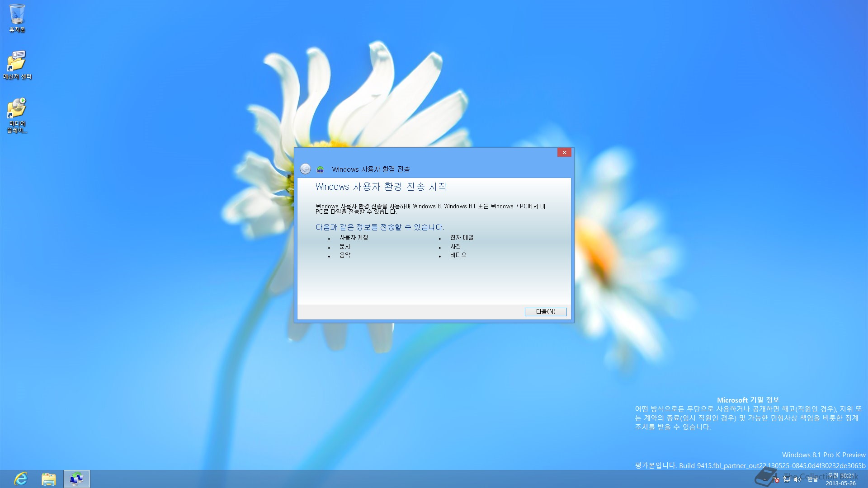Image resolution: width=868 pixels, height=488 pixels.
Task: Click the text 다음과 같은 정보를 전송할 수 있습니다.
Action: [380, 227]
